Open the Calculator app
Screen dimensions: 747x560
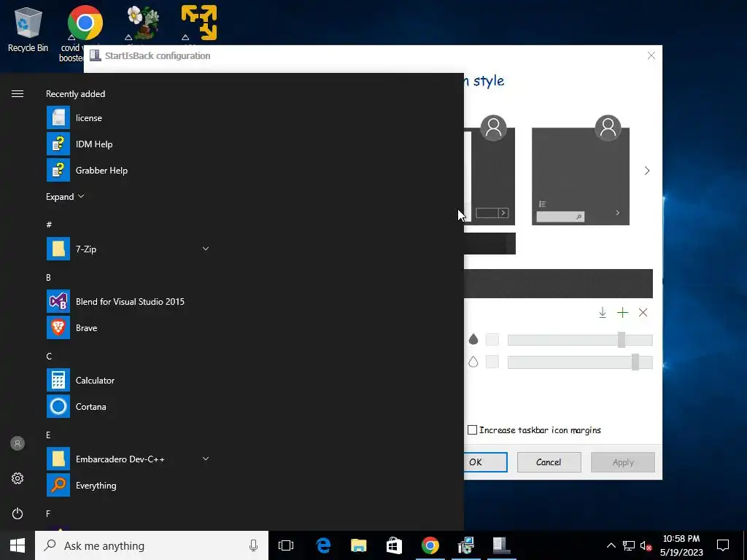(128, 381)
